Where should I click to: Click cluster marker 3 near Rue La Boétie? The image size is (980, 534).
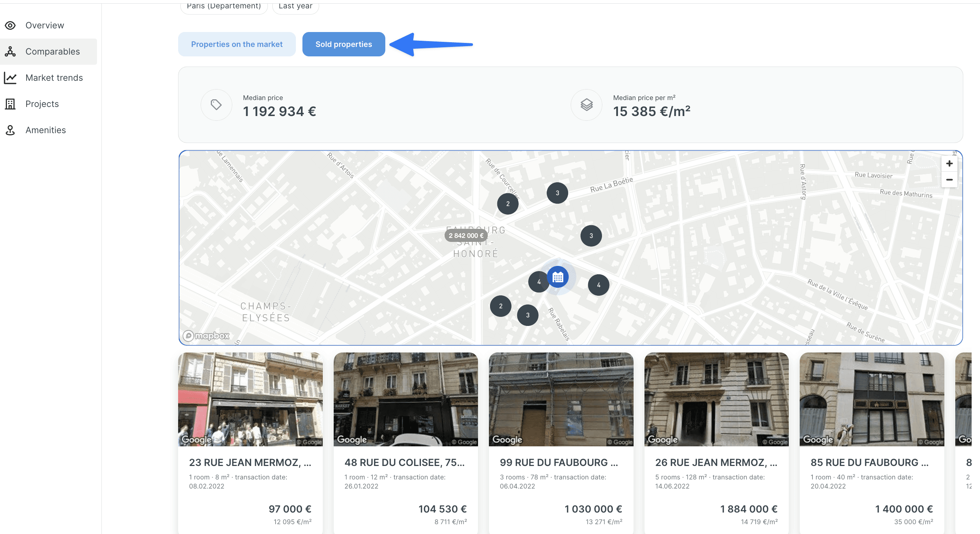point(557,193)
